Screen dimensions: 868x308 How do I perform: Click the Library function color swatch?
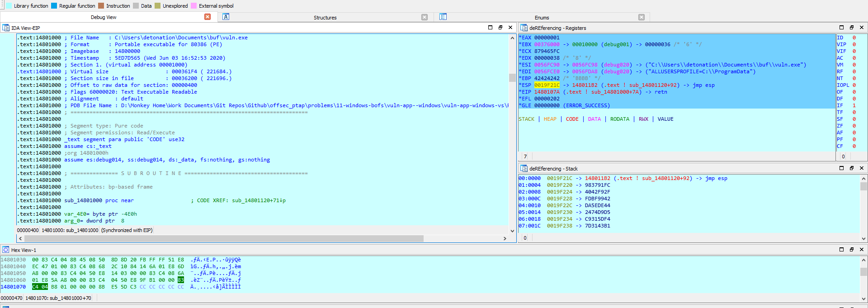pos(9,6)
